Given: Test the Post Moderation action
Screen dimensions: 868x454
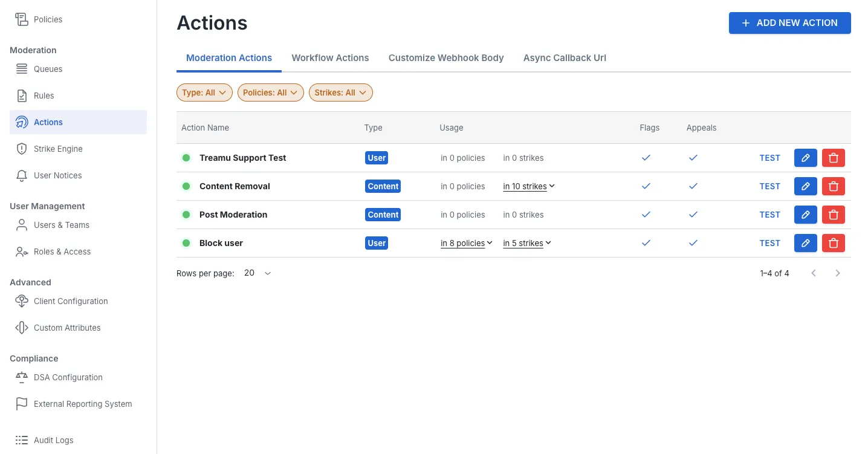Looking at the screenshot, I should 769,215.
